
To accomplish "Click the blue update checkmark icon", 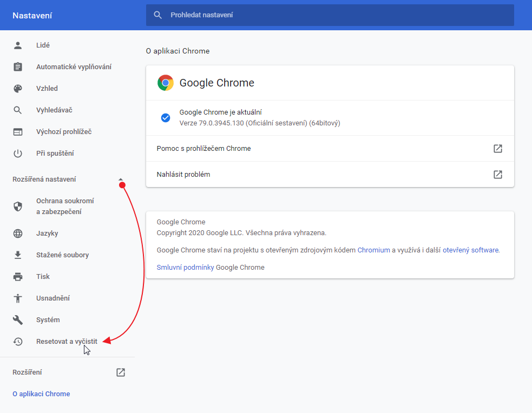I will [166, 117].
